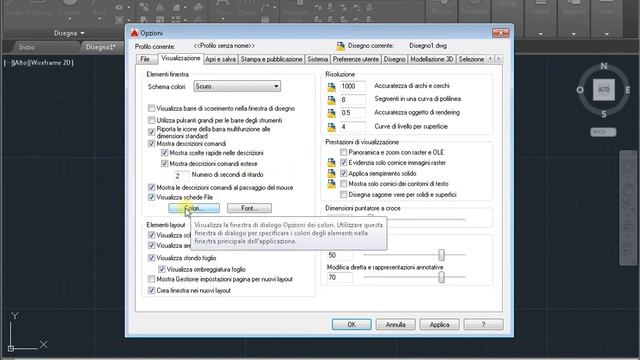
Task: Click the E compass direction on ViewCube
Action: coord(628,90)
